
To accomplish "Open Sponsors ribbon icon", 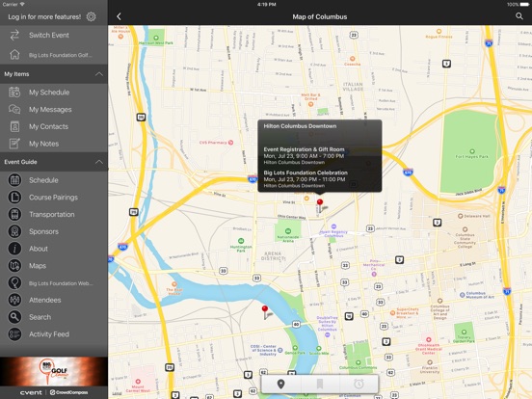I will pyautogui.click(x=14, y=231).
